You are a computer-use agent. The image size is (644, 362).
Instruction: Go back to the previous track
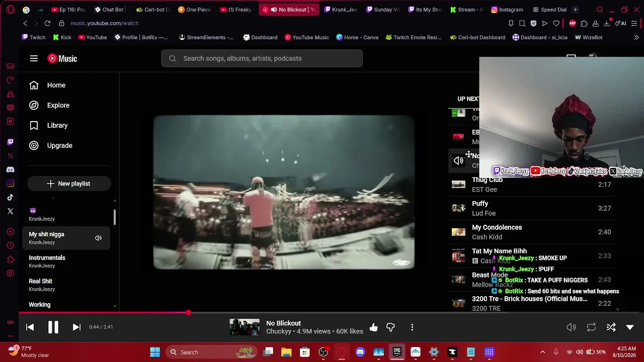point(30,327)
